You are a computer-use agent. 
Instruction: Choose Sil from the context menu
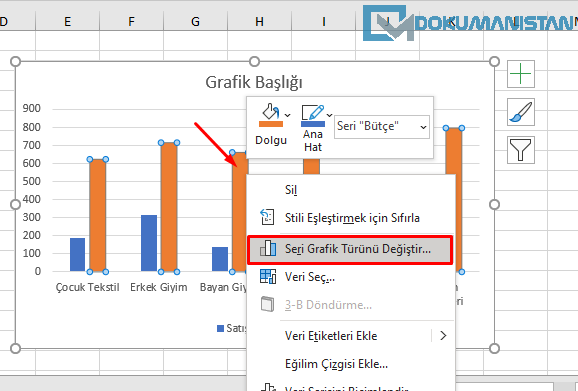[351, 190]
